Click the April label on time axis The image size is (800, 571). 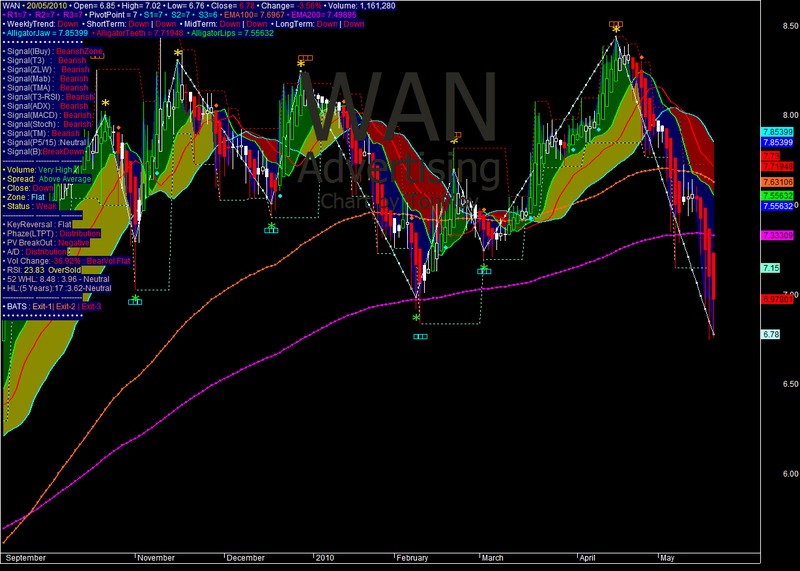pos(587,558)
